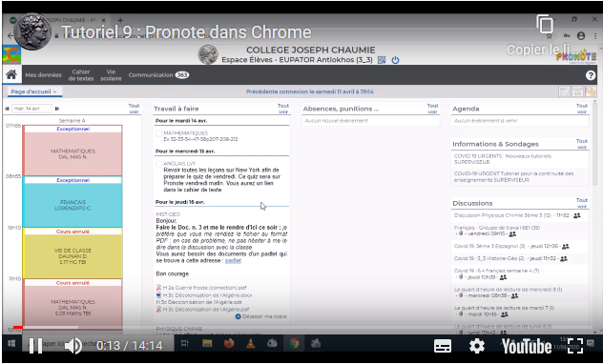The image size is (603, 364).
Task: Enter full screen mode
Action: click(x=575, y=346)
